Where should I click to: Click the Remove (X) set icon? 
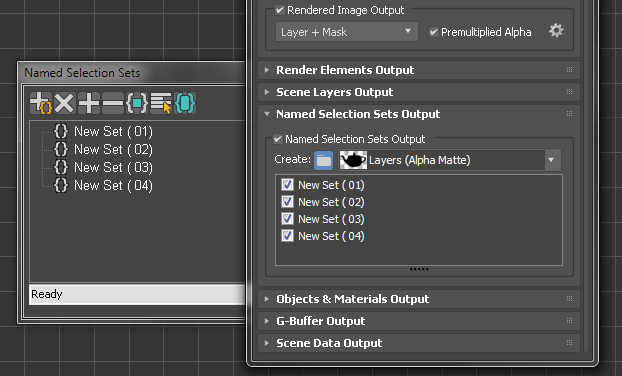[x=64, y=103]
